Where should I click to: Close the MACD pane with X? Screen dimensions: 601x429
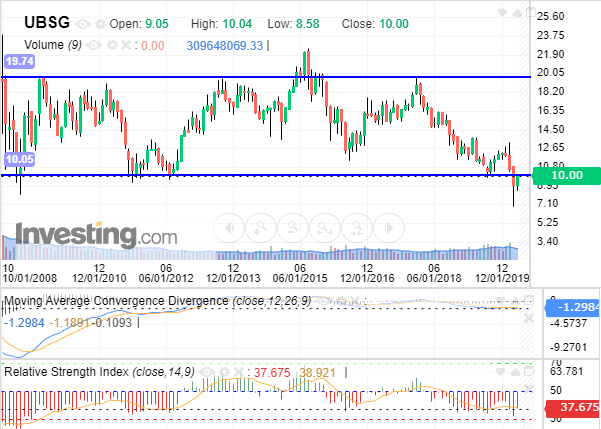point(529,317)
